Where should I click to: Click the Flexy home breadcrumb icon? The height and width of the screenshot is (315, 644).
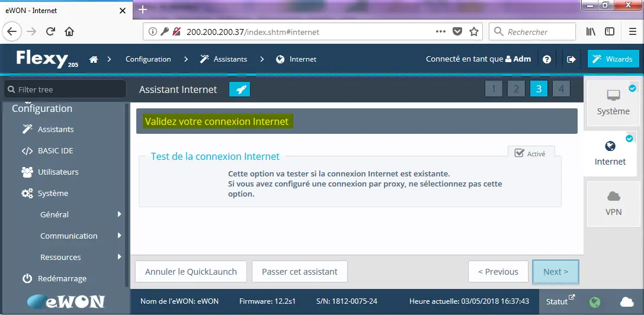click(x=94, y=59)
